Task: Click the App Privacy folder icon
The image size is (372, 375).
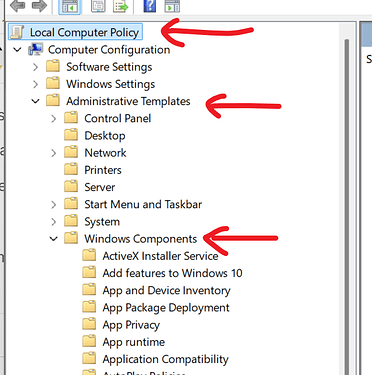Action: pos(89,324)
